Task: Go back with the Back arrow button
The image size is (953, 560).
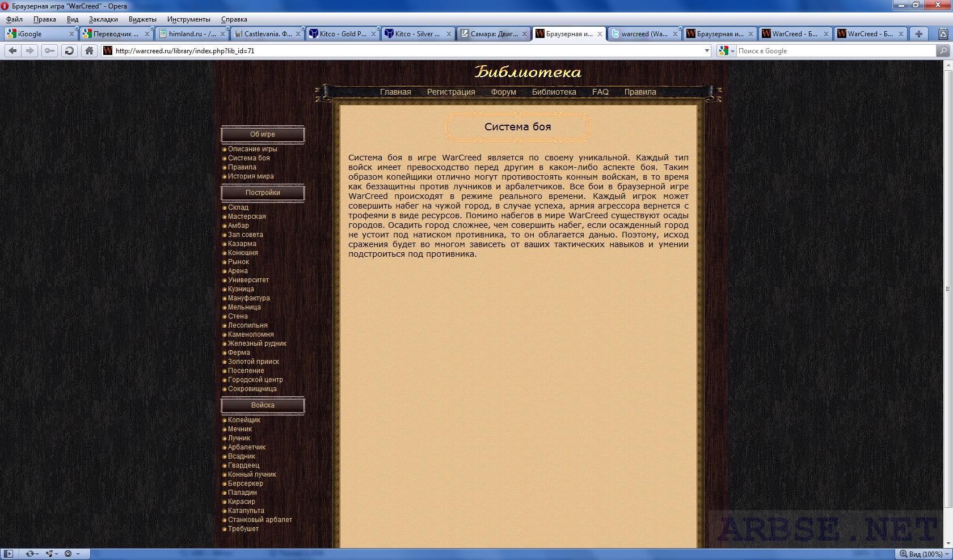Action: point(12,50)
